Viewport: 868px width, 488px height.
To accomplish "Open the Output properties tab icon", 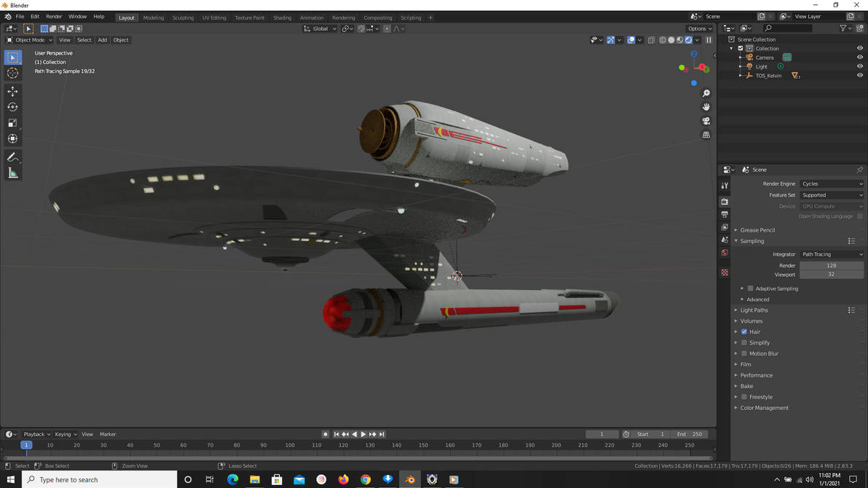I will tap(725, 214).
